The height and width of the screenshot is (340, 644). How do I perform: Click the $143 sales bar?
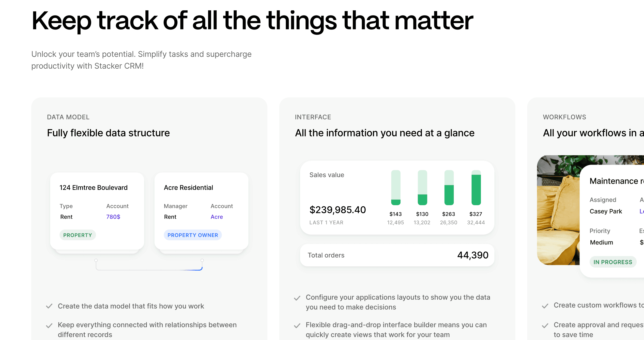click(x=396, y=187)
